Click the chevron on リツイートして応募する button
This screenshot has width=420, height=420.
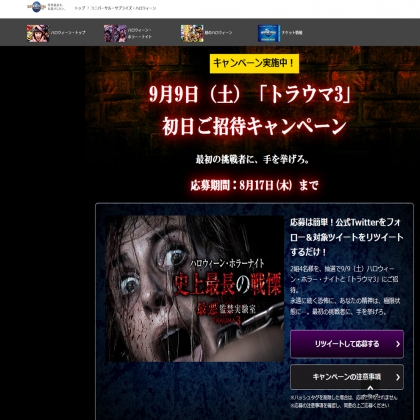click(x=398, y=344)
